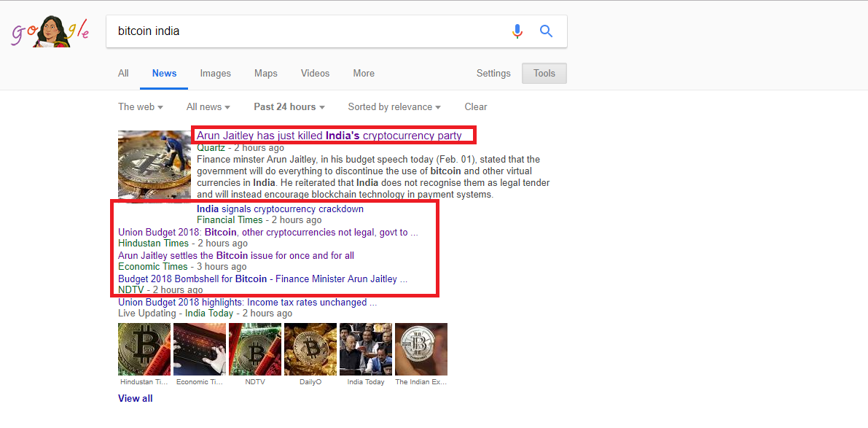Start voice search with microphone icon
Viewport: 868px width, 428px height.
coord(517,31)
